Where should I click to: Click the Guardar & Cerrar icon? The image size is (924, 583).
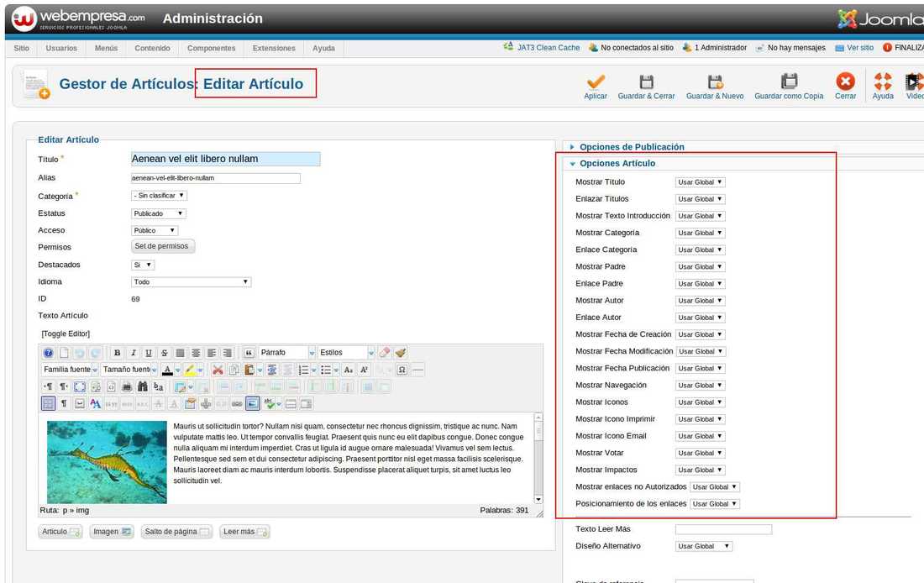pyautogui.click(x=647, y=81)
